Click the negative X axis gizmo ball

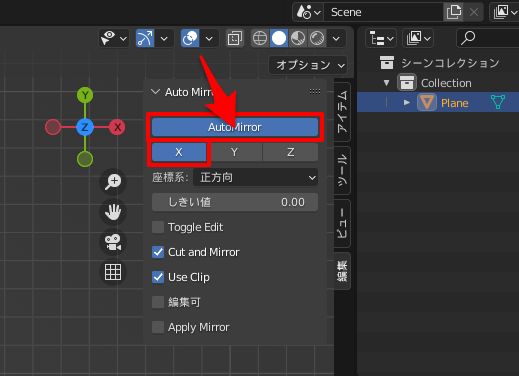point(53,127)
